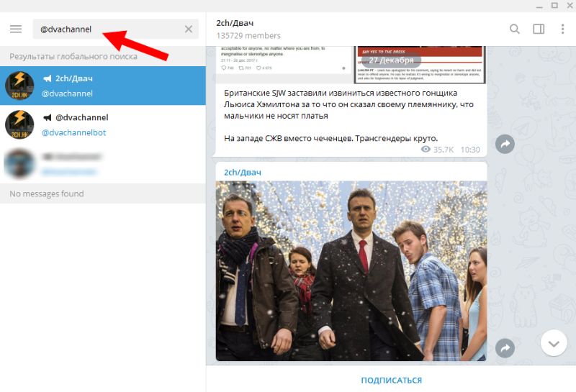
Task: Close the Telegram window
Action: tap(570, 6)
